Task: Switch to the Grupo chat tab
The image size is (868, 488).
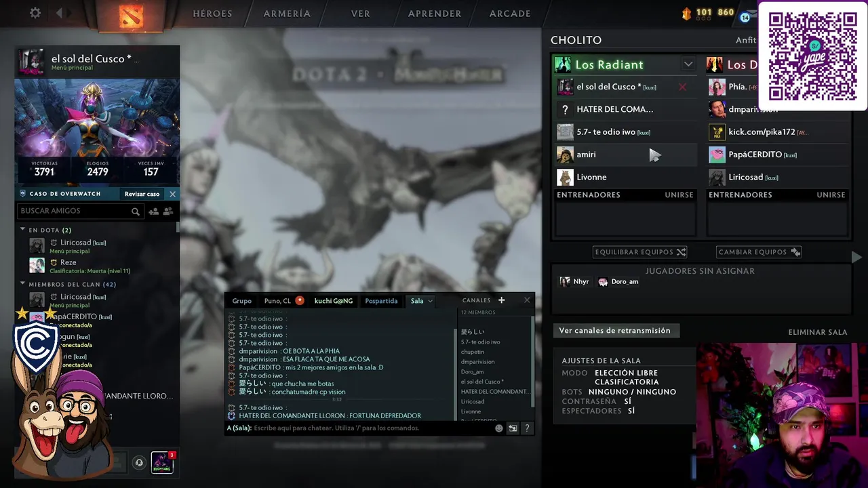Action: tap(241, 301)
